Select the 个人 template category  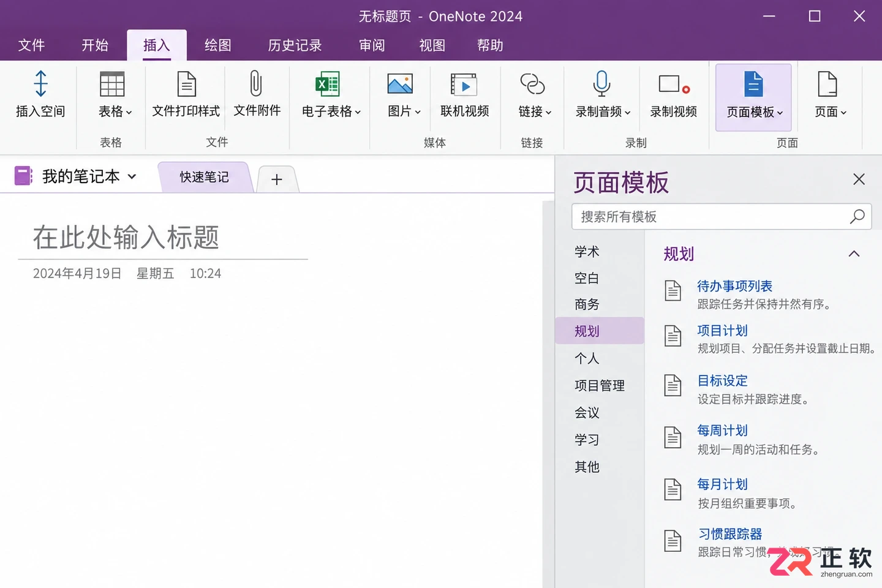[587, 358]
